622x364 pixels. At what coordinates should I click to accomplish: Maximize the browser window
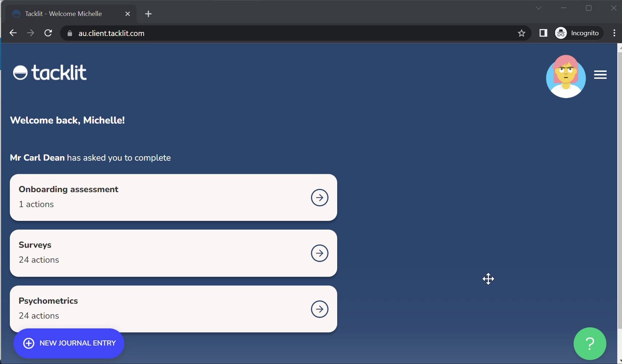(x=588, y=8)
